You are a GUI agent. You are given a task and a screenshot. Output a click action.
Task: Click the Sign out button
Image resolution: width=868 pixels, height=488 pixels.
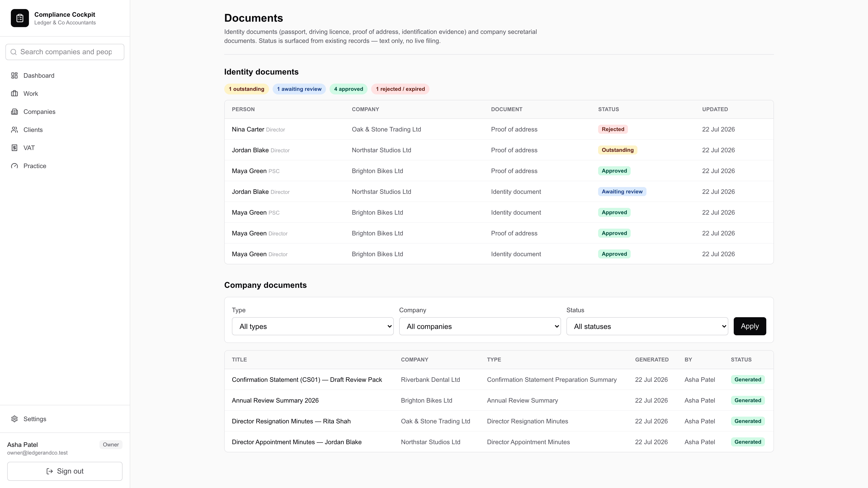(x=65, y=471)
